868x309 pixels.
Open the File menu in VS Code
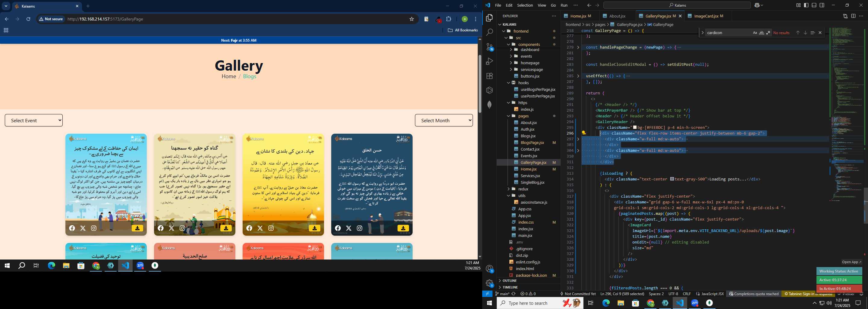click(x=498, y=5)
